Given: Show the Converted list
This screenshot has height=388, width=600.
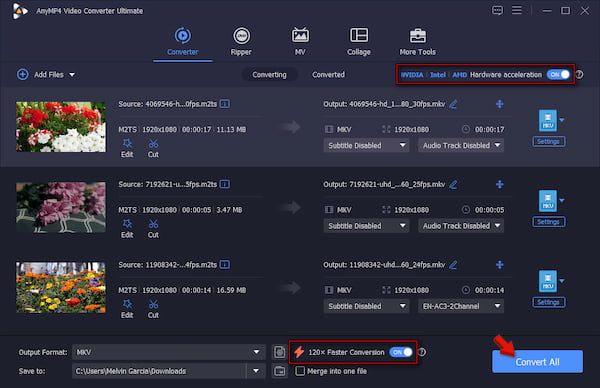Looking at the screenshot, I should pyautogui.click(x=328, y=75).
